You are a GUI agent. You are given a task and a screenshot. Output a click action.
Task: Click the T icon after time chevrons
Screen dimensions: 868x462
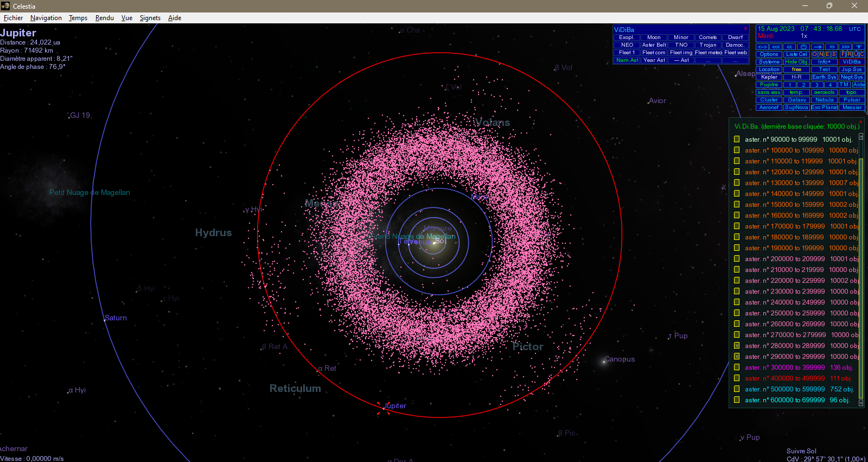(x=859, y=47)
